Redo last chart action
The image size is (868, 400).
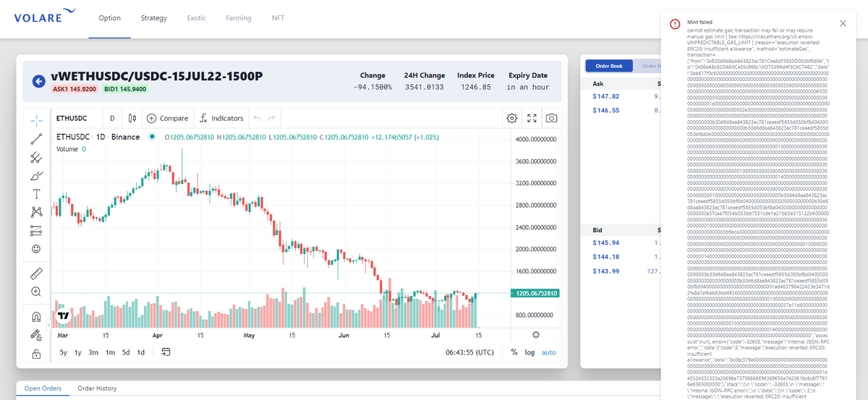tap(271, 118)
